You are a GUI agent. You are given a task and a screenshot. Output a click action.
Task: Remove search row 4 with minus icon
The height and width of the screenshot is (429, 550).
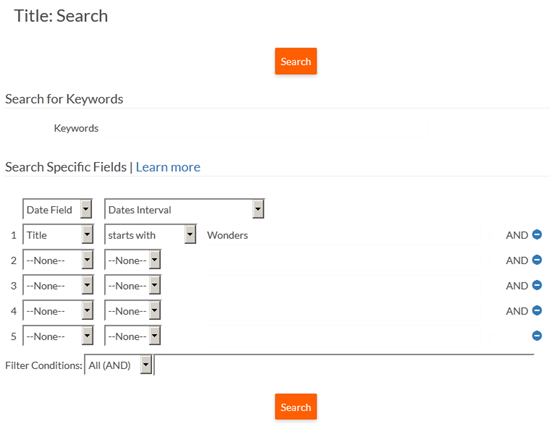(537, 310)
